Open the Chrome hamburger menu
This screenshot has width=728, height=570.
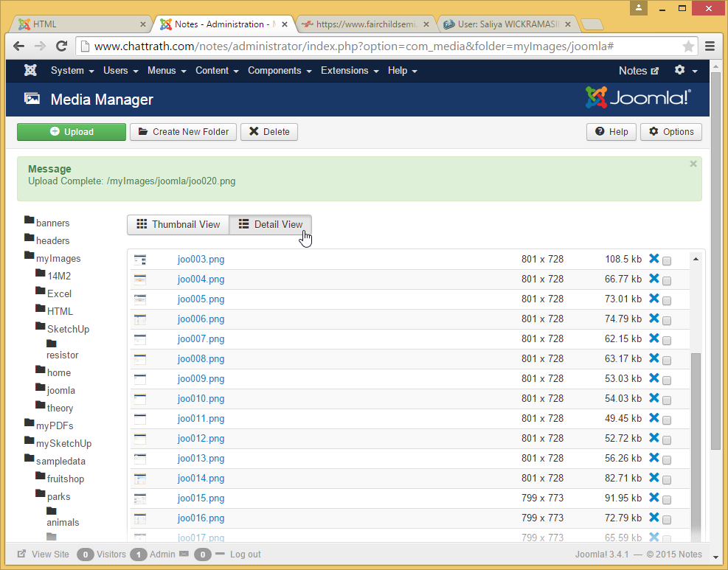710,46
